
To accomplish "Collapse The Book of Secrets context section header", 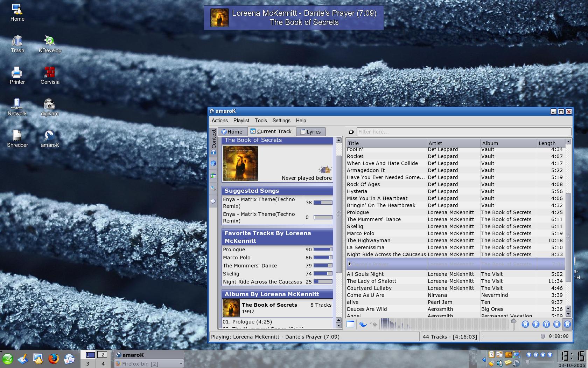I will pyautogui.click(x=277, y=140).
